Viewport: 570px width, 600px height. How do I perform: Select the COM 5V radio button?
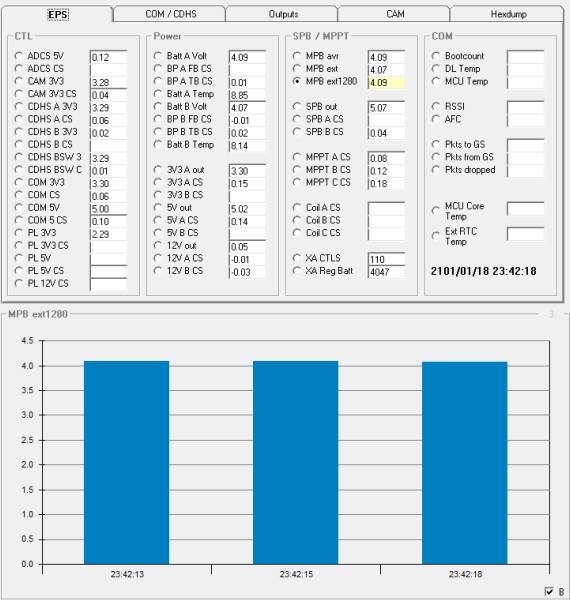click(x=18, y=207)
